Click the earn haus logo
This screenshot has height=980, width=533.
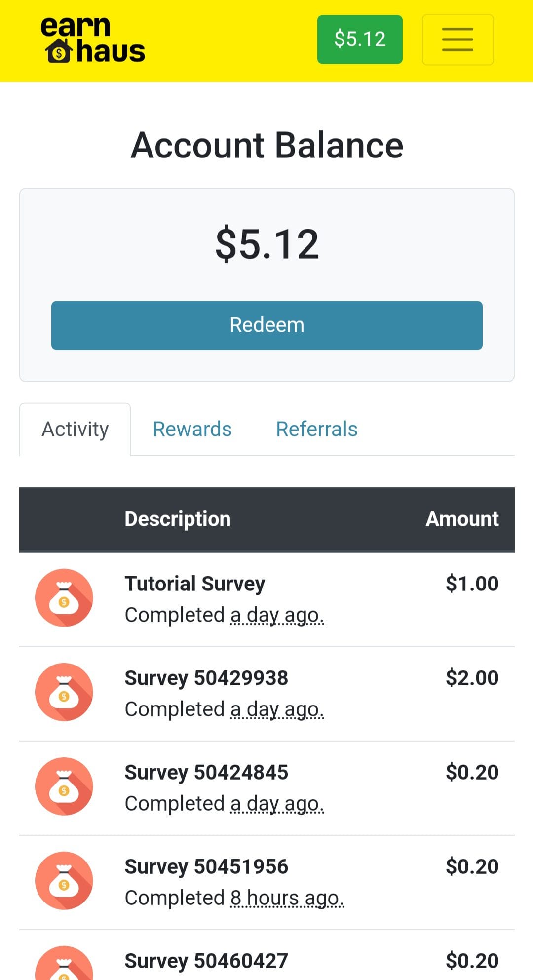click(93, 40)
